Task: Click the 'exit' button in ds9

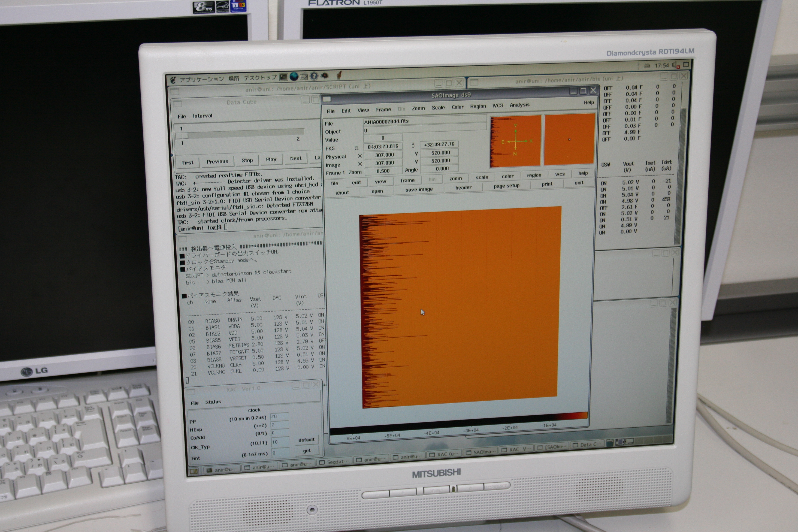Action: (x=579, y=183)
